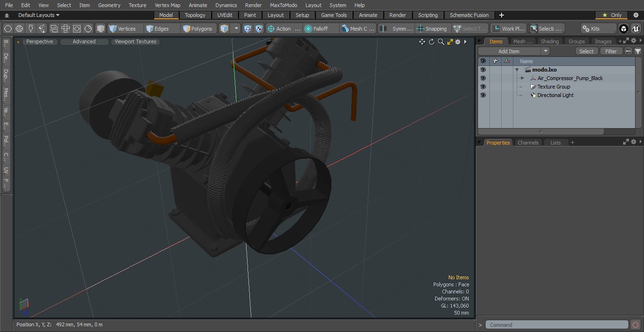Switch to Vertices selection mode

(125, 29)
